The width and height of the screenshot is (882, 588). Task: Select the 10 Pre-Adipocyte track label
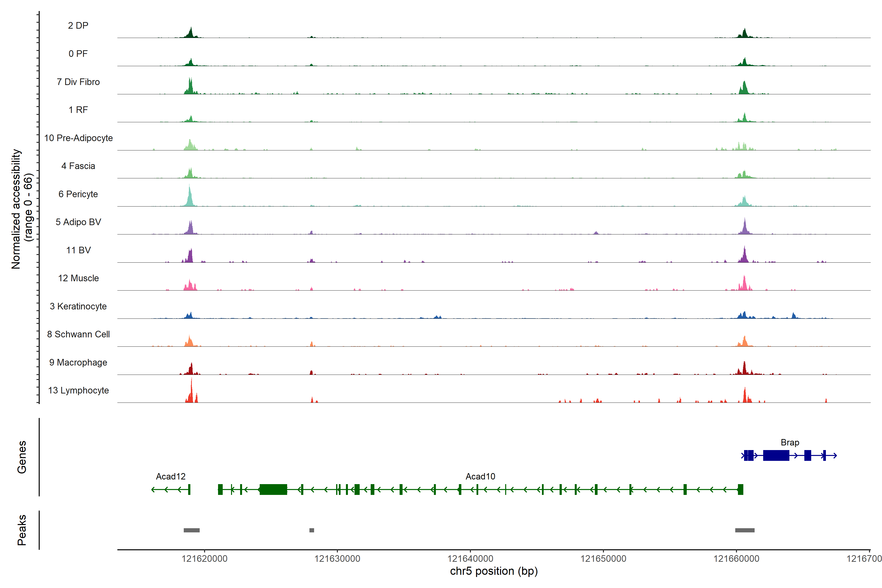78,138
